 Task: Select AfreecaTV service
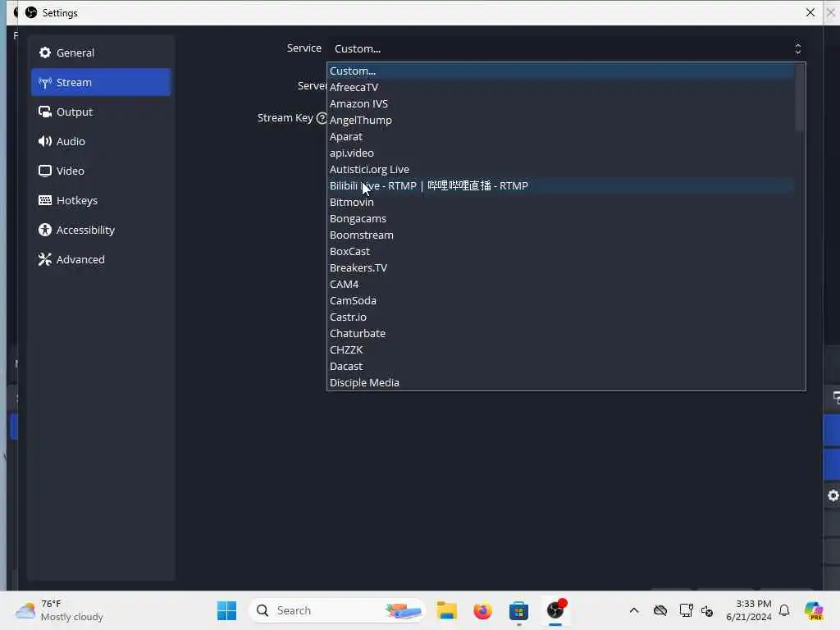coord(561,87)
